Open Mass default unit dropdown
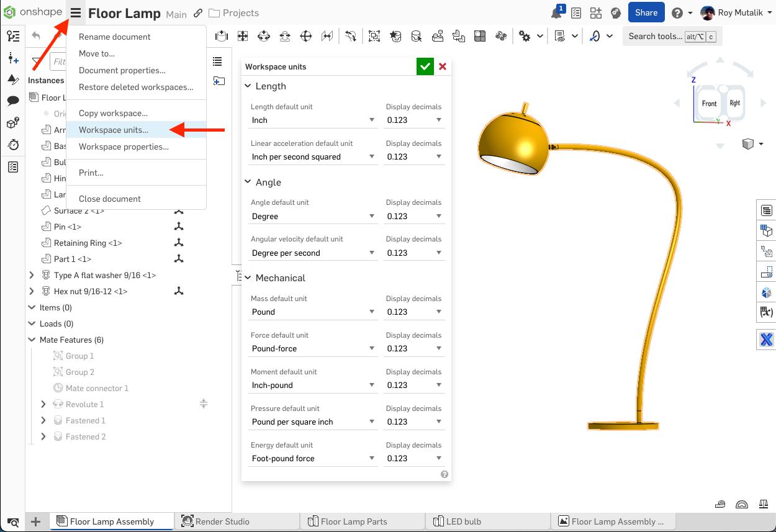This screenshot has height=532, width=776. pos(314,312)
